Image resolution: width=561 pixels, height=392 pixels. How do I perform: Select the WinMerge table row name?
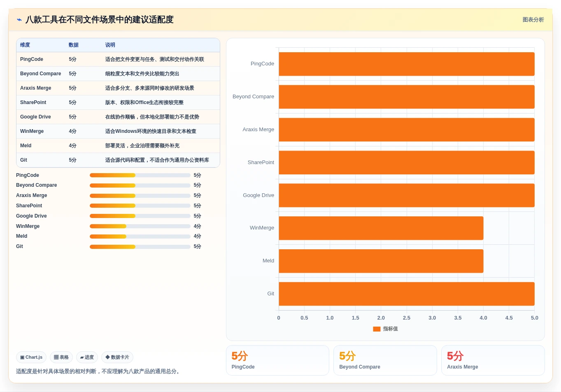32,131
